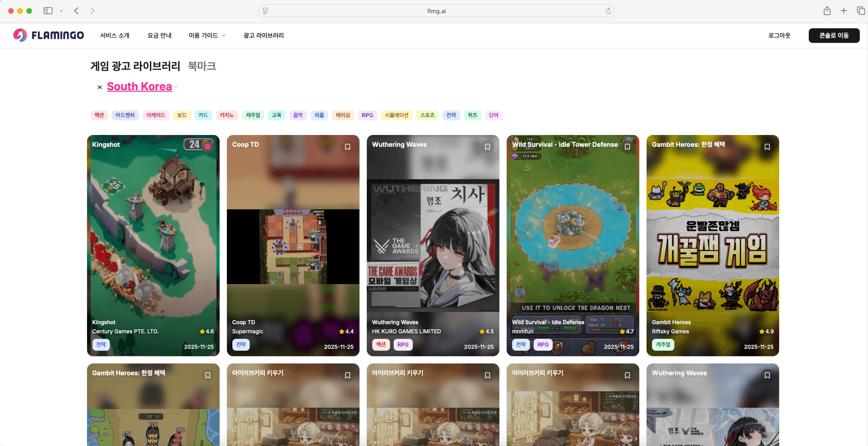Open a new tab with plus icon
The width and height of the screenshot is (868, 446).
[843, 10]
